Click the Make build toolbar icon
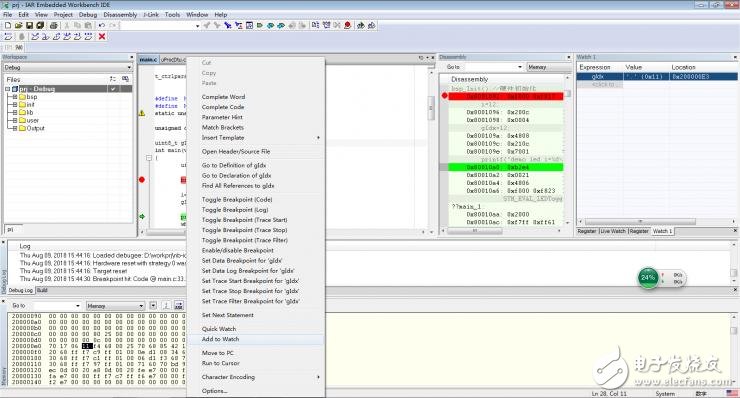The height and width of the screenshot is (398, 740). (x=326, y=25)
